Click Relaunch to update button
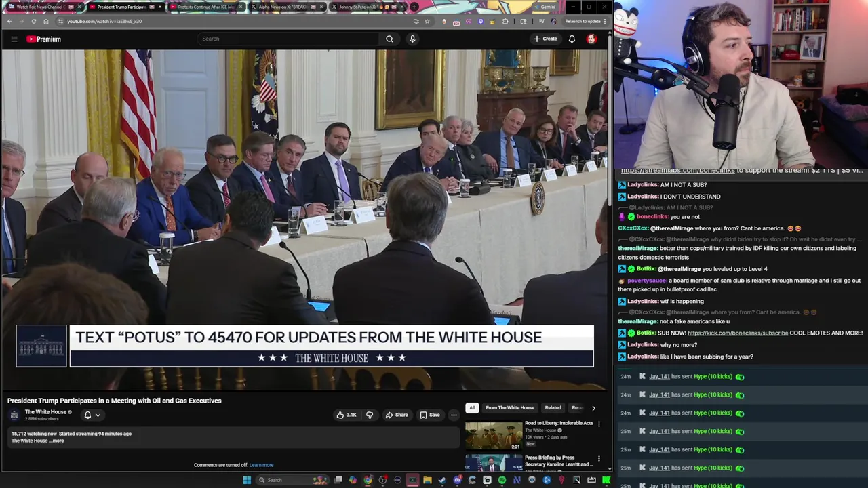The height and width of the screenshot is (488, 868). 585,21
